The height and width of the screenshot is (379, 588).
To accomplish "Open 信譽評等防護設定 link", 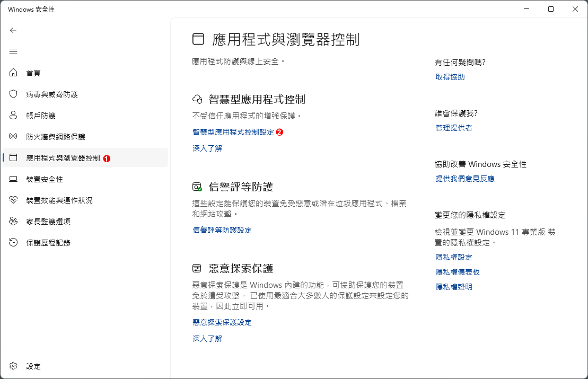I will point(222,230).
